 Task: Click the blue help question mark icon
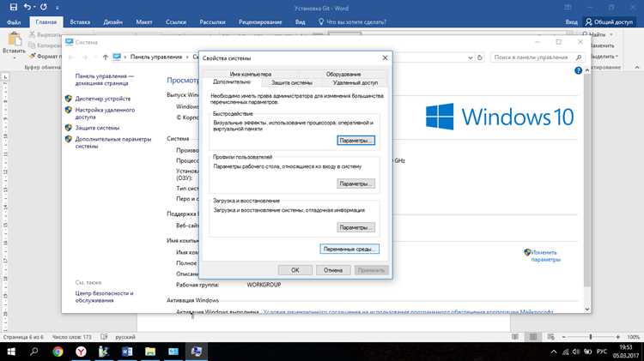[x=578, y=70]
